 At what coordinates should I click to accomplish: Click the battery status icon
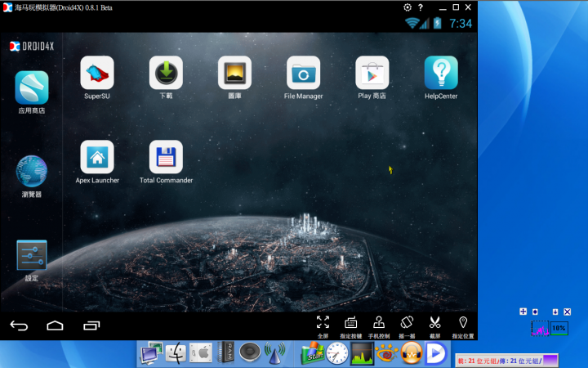(437, 23)
